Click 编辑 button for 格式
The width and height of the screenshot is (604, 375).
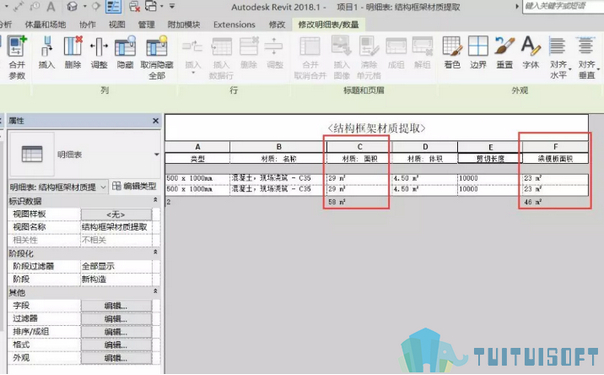[x=116, y=345]
